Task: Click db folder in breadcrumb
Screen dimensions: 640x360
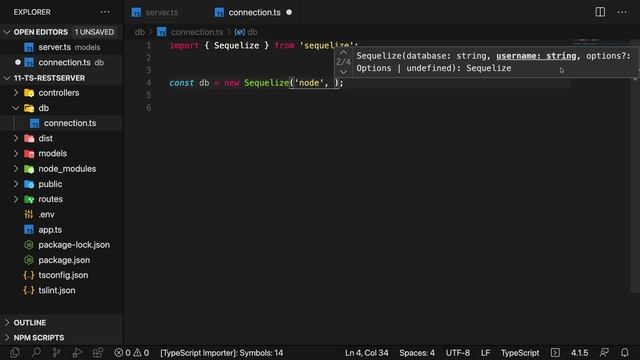Action: click(140, 32)
